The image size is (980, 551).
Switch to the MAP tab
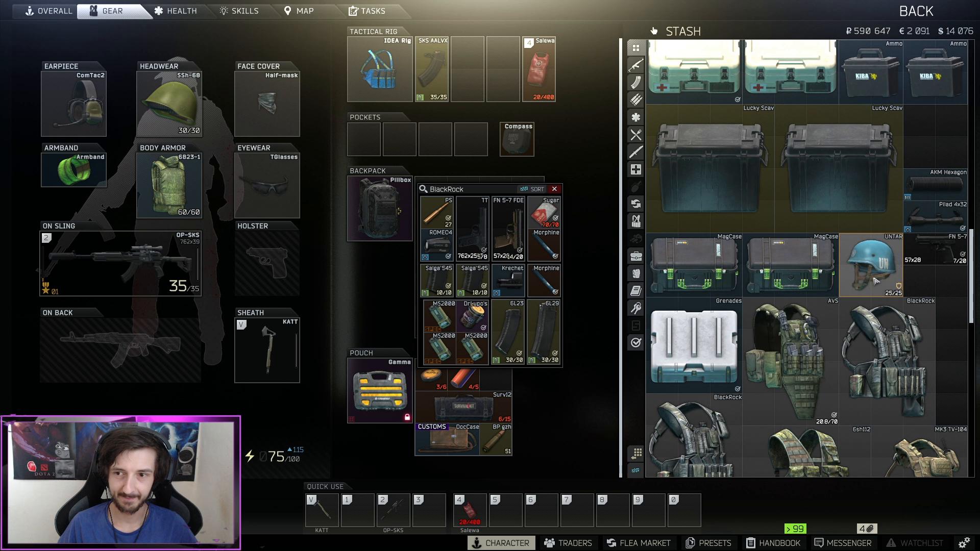point(299,11)
